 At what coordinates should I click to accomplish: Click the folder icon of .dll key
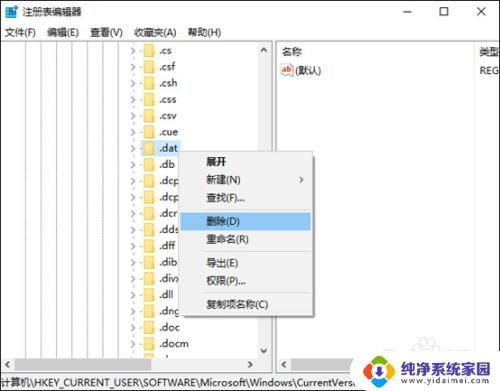[x=149, y=295]
